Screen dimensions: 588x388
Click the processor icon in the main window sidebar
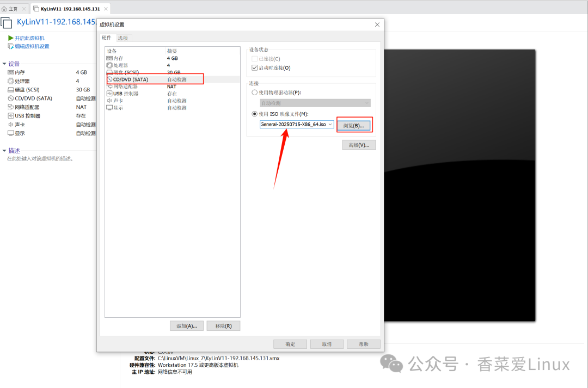pyautogui.click(x=11, y=81)
